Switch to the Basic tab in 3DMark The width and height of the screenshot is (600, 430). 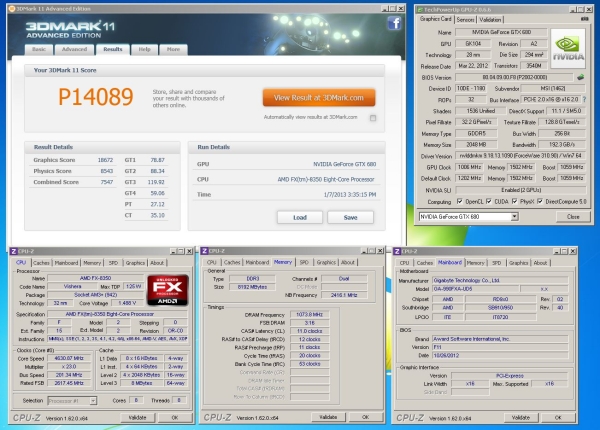(x=39, y=49)
